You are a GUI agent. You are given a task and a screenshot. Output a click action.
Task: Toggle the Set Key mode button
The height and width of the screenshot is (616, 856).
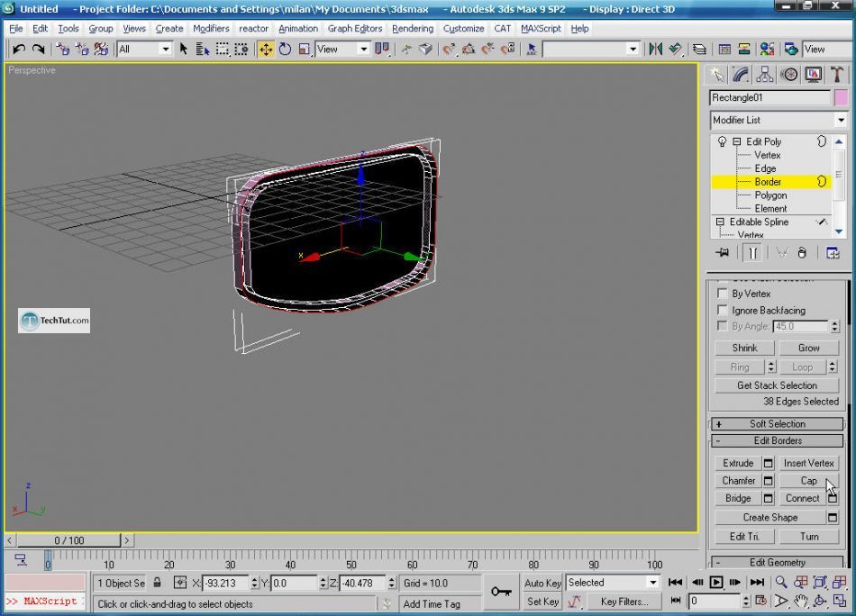pyautogui.click(x=542, y=602)
